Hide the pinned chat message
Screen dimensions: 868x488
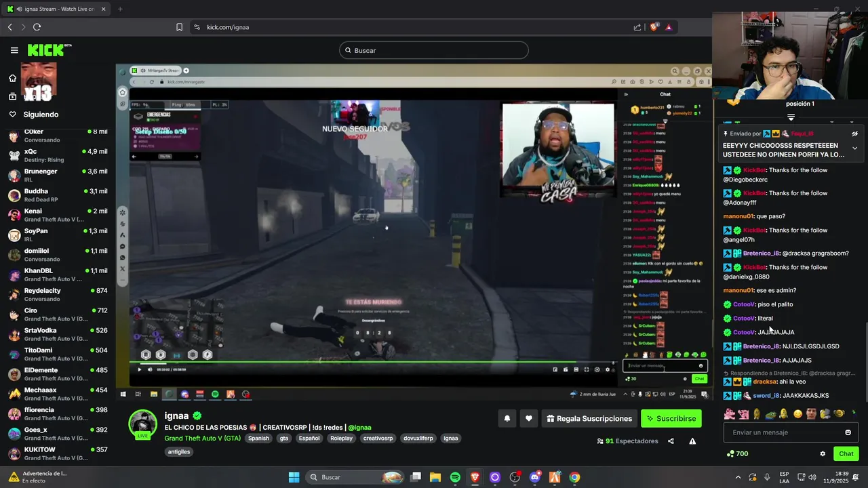(x=854, y=134)
